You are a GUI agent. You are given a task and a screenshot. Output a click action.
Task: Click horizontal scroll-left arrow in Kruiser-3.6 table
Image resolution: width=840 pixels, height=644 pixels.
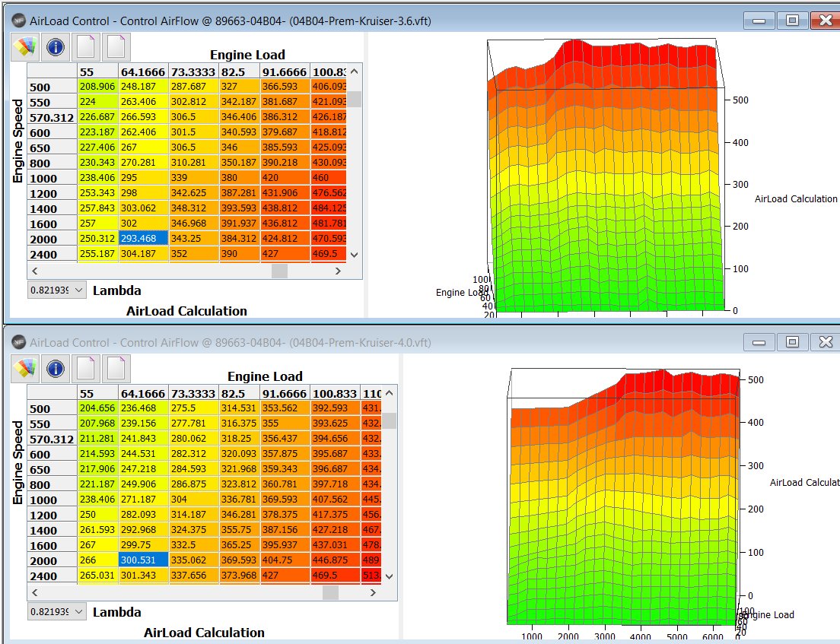pyautogui.click(x=35, y=271)
